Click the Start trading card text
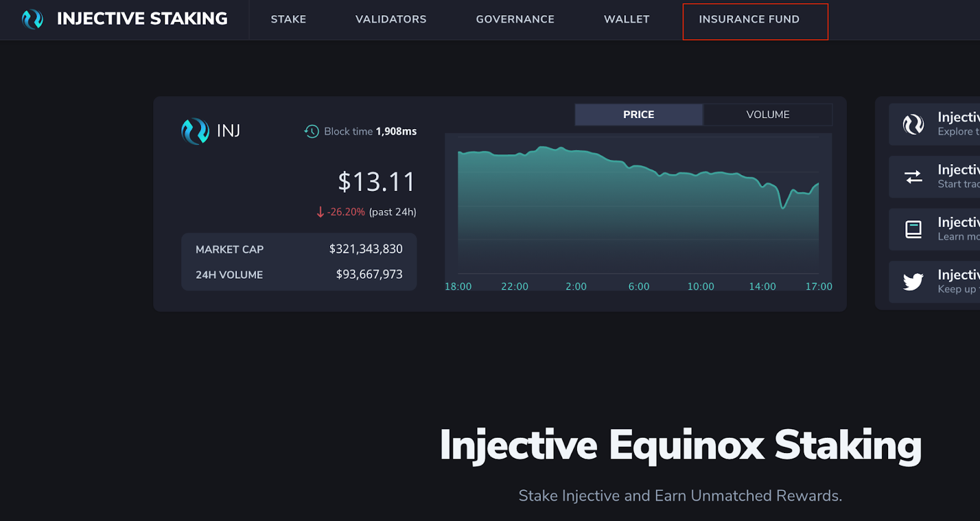 point(959,184)
